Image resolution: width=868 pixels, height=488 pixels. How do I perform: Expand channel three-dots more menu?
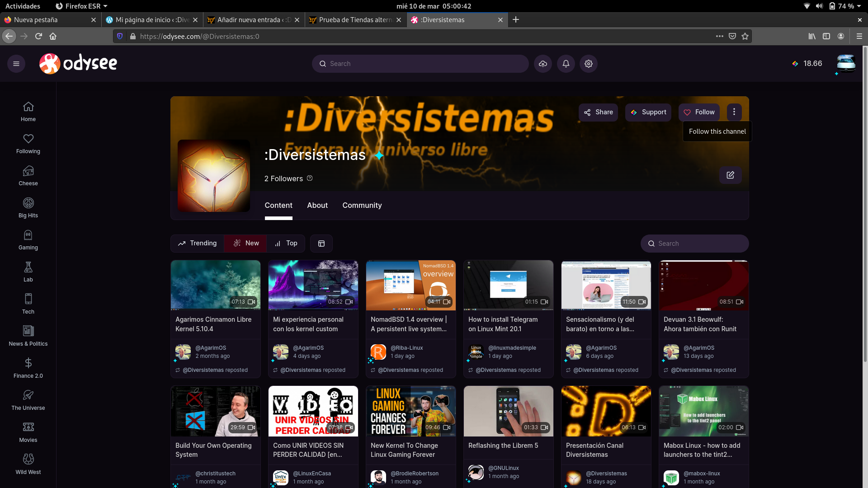734,112
